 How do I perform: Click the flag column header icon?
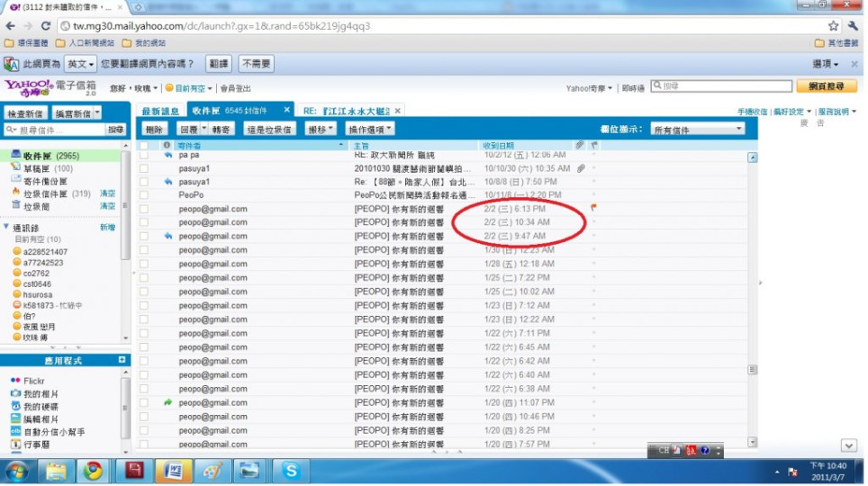pos(593,145)
